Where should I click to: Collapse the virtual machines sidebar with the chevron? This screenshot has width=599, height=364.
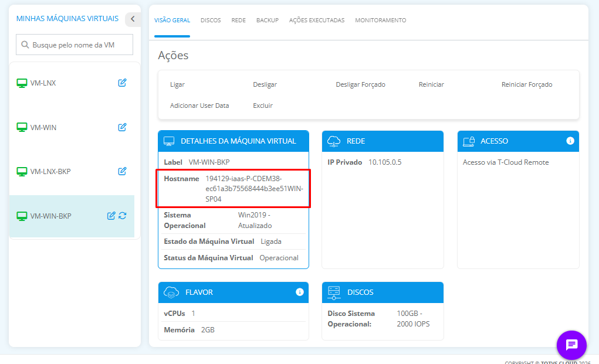click(x=133, y=19)
